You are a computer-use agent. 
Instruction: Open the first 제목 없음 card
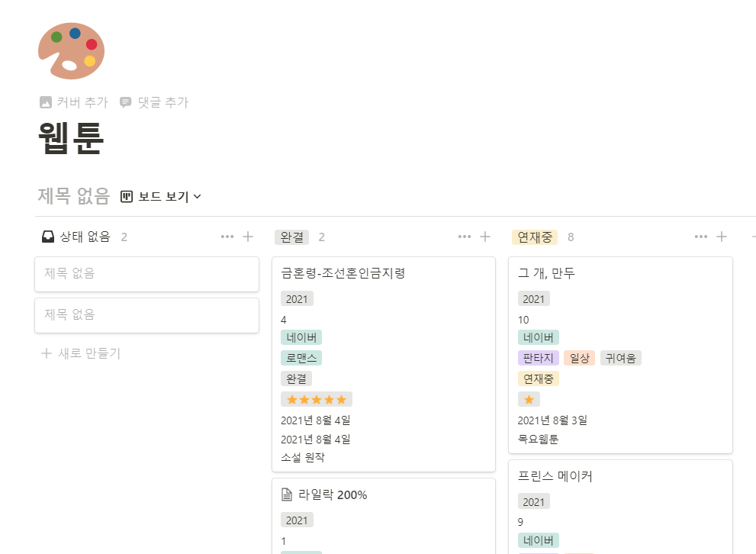pyautogui.click(x=146, y=275)
